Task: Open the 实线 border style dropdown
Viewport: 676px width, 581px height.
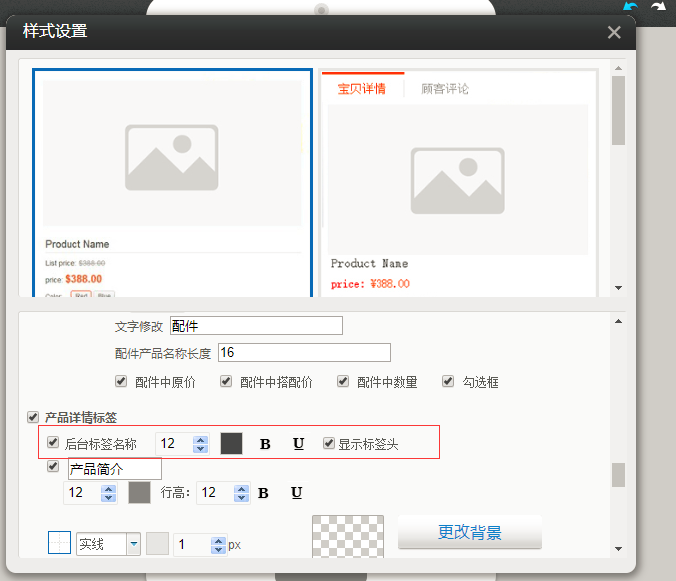Action: pos(133,544)
